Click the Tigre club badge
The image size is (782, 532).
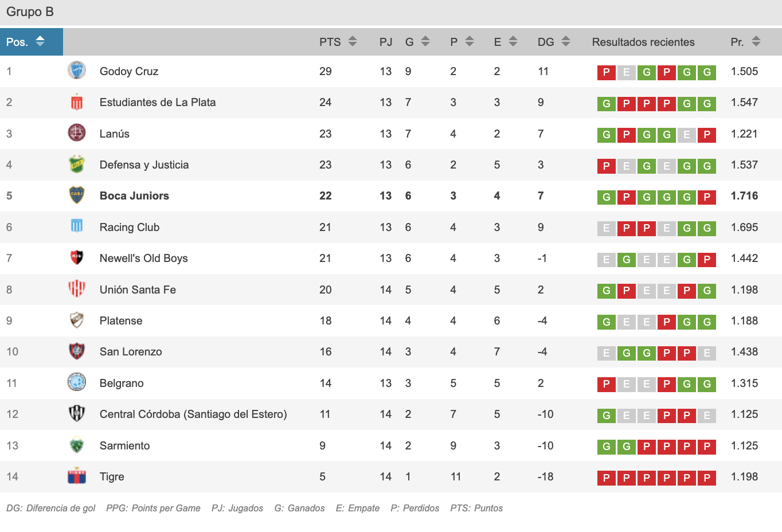coord(77,476)
